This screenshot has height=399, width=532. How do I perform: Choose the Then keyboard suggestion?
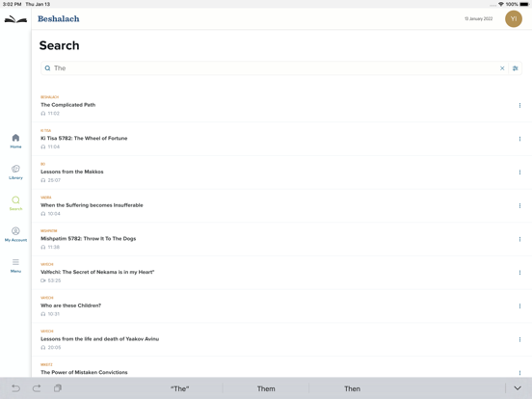tap(352, 388)
